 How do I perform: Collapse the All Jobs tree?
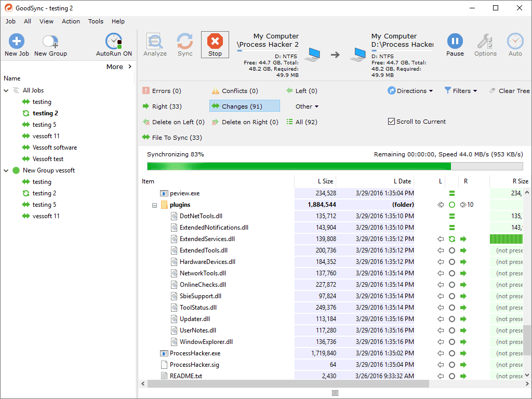coord(6,90)
